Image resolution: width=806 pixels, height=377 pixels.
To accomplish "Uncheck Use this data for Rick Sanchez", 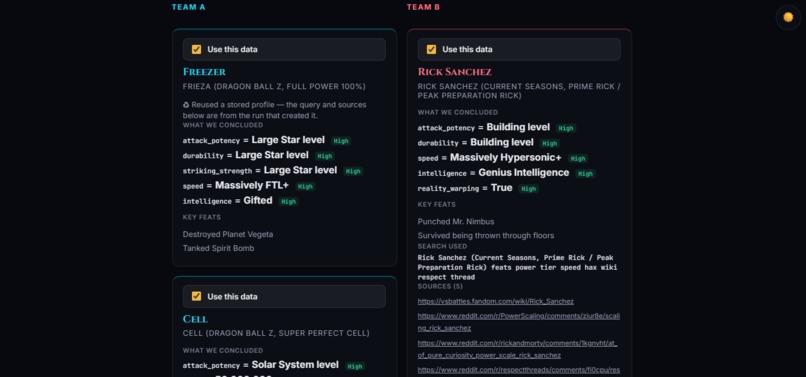I will click(431, 49).
